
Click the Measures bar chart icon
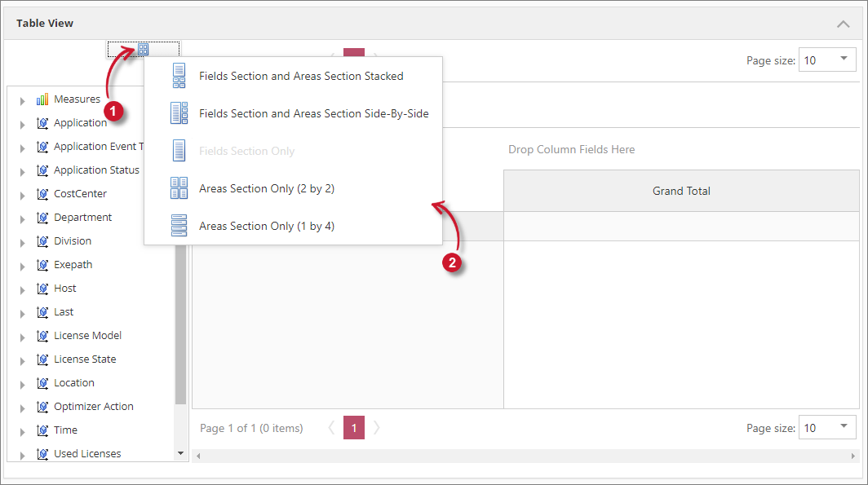click(x=42, y=99)
